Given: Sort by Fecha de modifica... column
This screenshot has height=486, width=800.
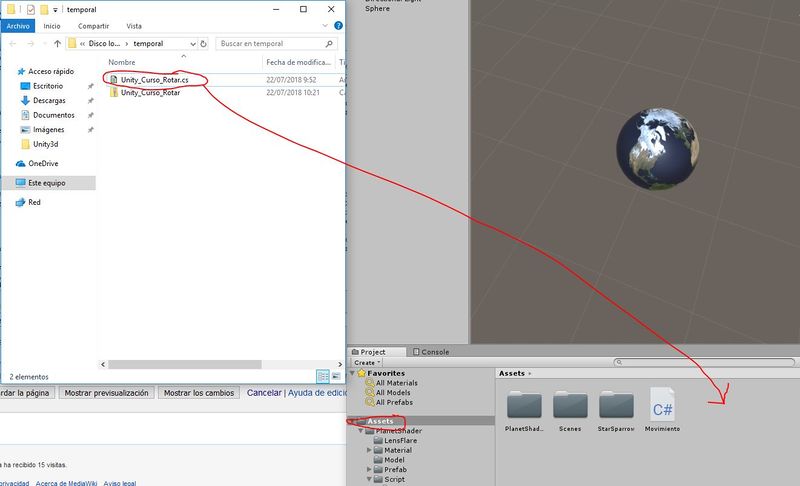Looking at the screenshot, I should (x=299, y=62).
